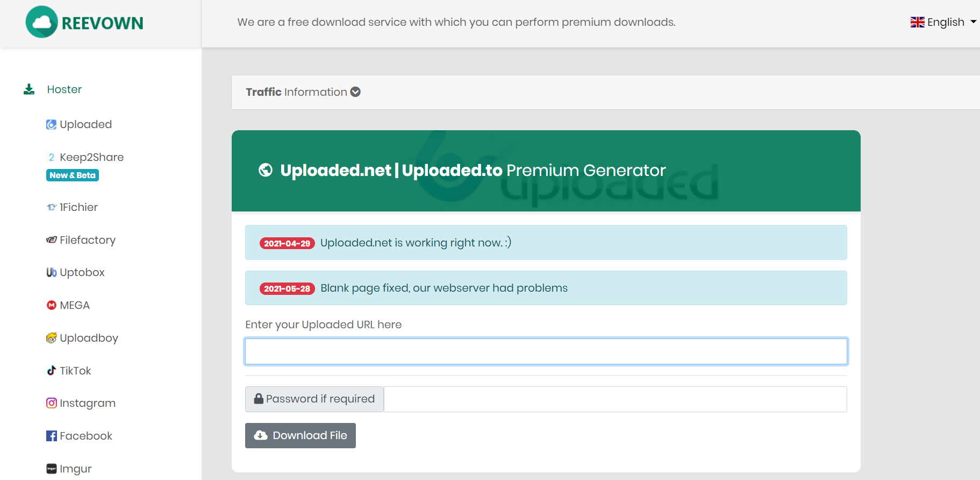Click the New & Beta badge

pyautogui.click(x=73, y=175)
